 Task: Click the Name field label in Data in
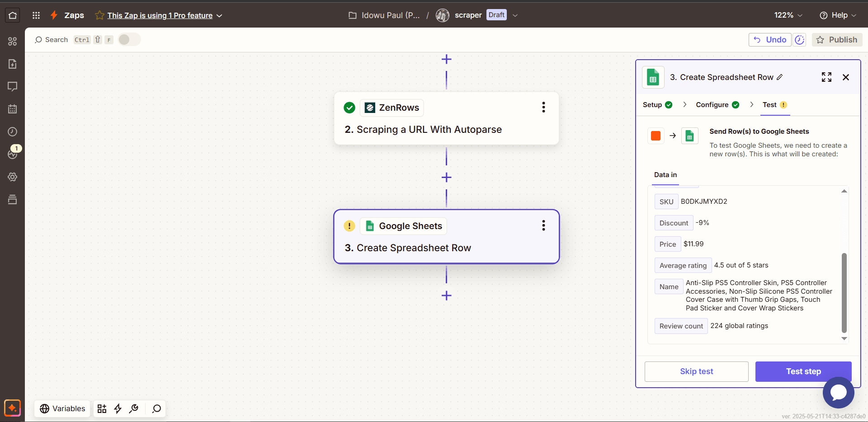(669, 287)
